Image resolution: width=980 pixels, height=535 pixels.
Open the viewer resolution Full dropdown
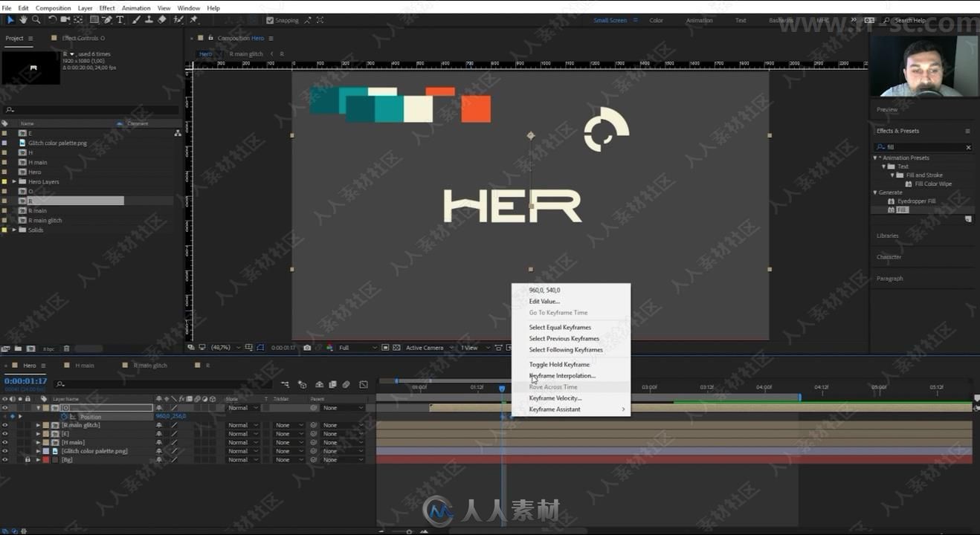(358, 347)
